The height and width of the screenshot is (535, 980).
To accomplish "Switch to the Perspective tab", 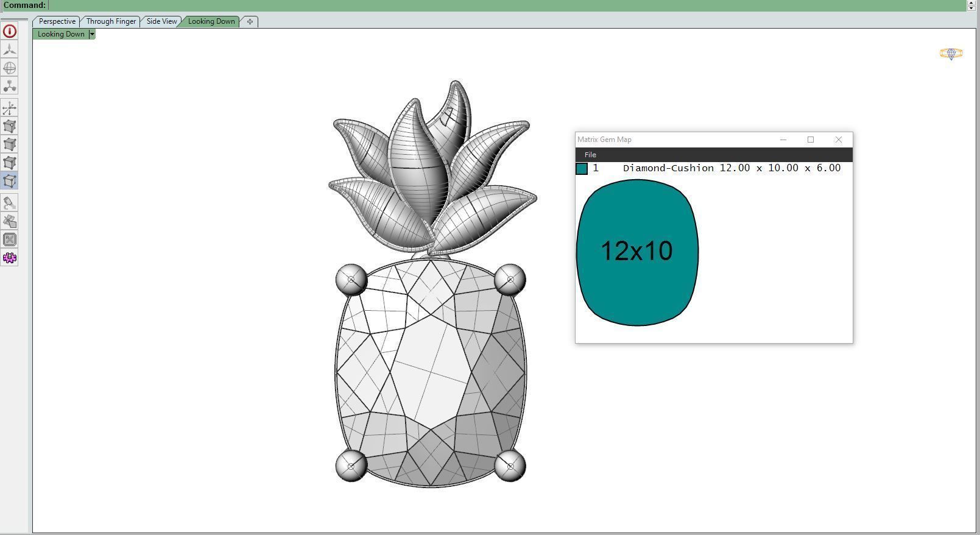I will tap(57, 21).
